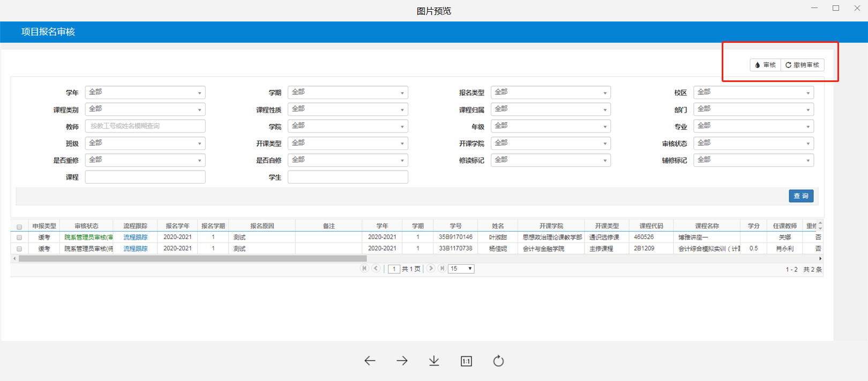The width and height of the screenshot is (868, 381).
Task: Open 流程跟踪 link in the first row
Action: click(135, 237)
